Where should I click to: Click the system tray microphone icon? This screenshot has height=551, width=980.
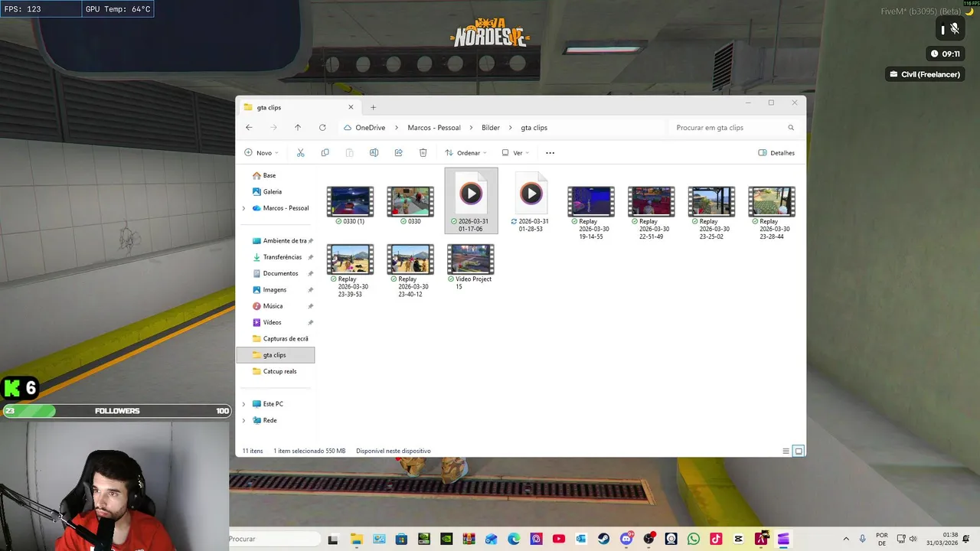863,539
